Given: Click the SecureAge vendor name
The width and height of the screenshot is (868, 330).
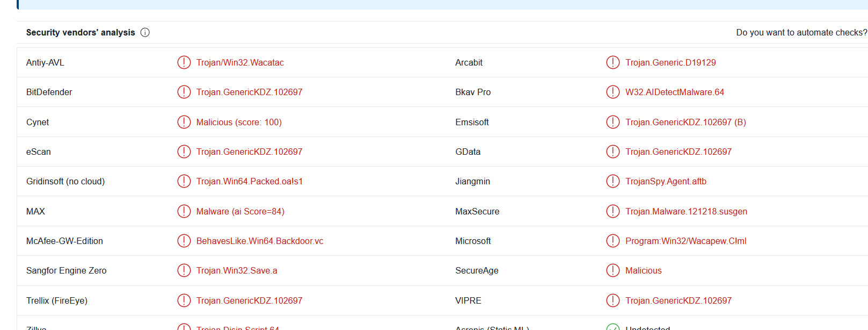Looking at the screenshot, I should point(477,270).
